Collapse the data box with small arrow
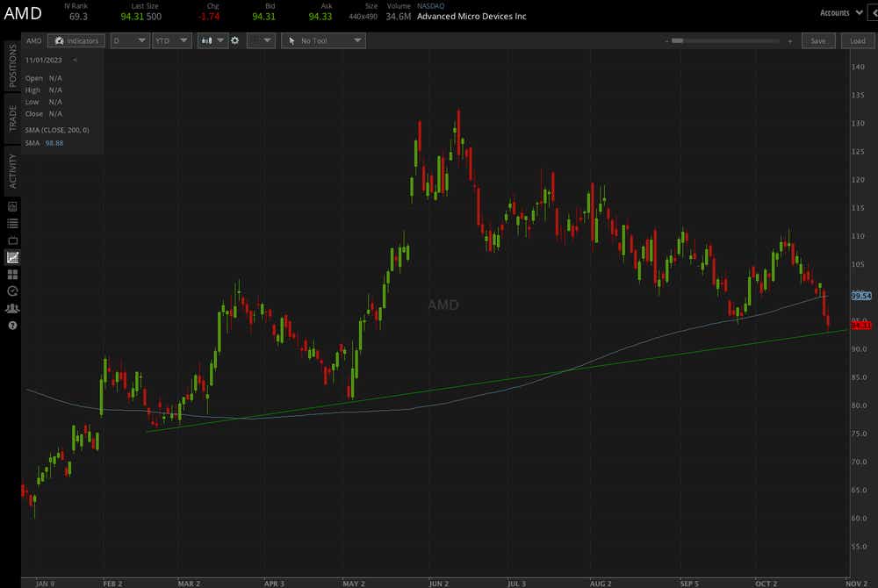 tap(75, 60)
